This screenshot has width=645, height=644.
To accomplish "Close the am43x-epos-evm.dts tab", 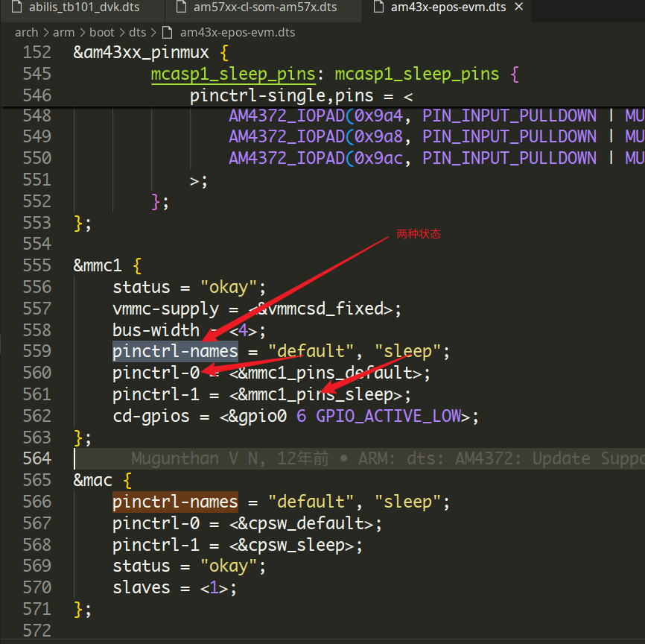I will coord(519,7).
